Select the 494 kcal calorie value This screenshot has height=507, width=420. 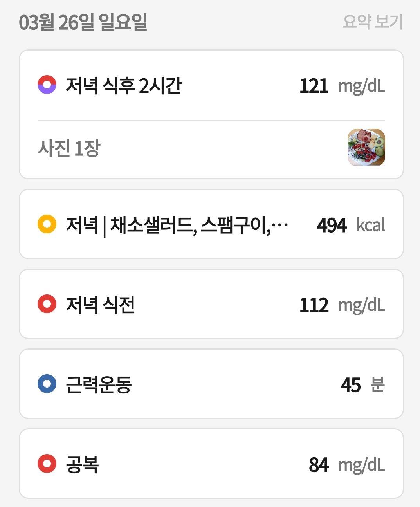pos(351,225)
